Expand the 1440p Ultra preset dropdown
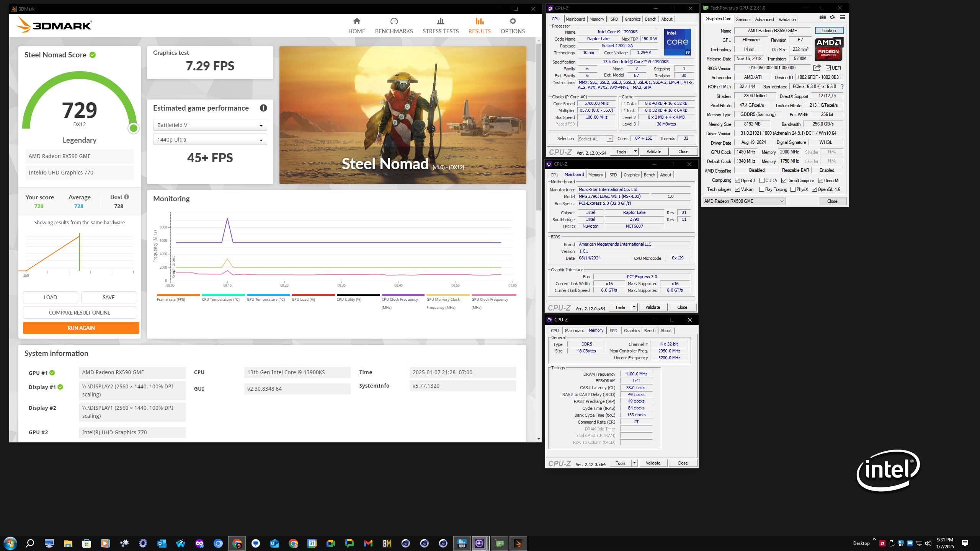The image size is (980, 551). click(x=210, y=140)
